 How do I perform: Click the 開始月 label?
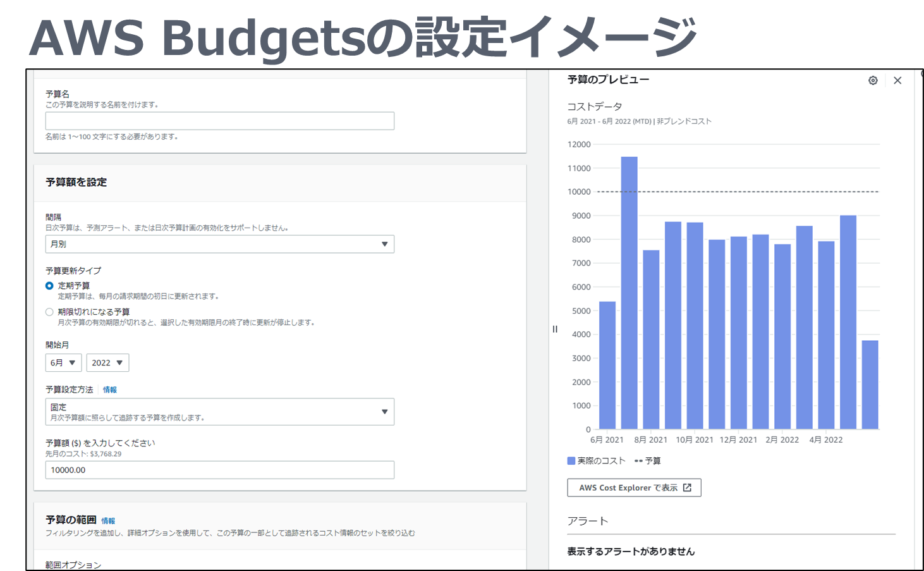pos(57,345)
